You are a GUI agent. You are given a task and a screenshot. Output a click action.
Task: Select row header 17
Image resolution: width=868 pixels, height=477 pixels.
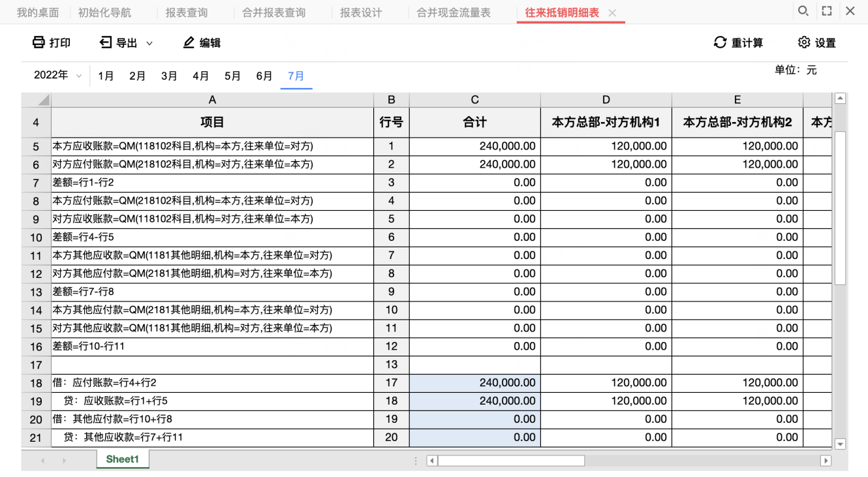point(36,365)
